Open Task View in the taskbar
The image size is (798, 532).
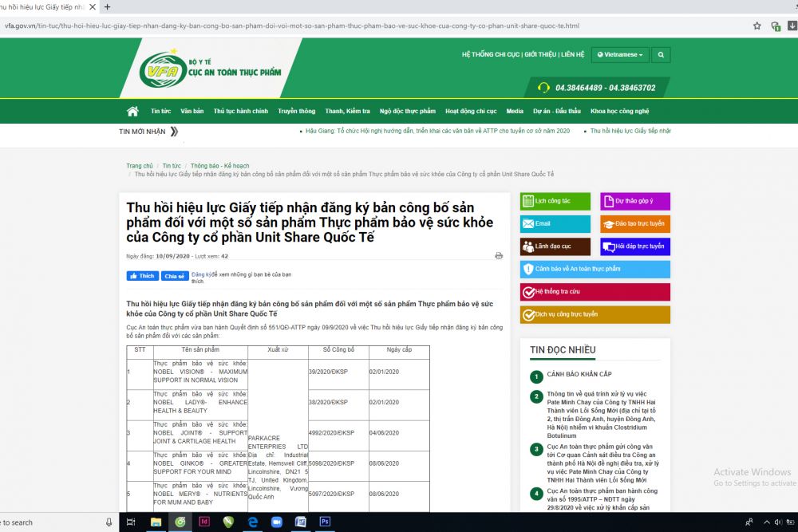pyautogui.click(x=131, y=522)
